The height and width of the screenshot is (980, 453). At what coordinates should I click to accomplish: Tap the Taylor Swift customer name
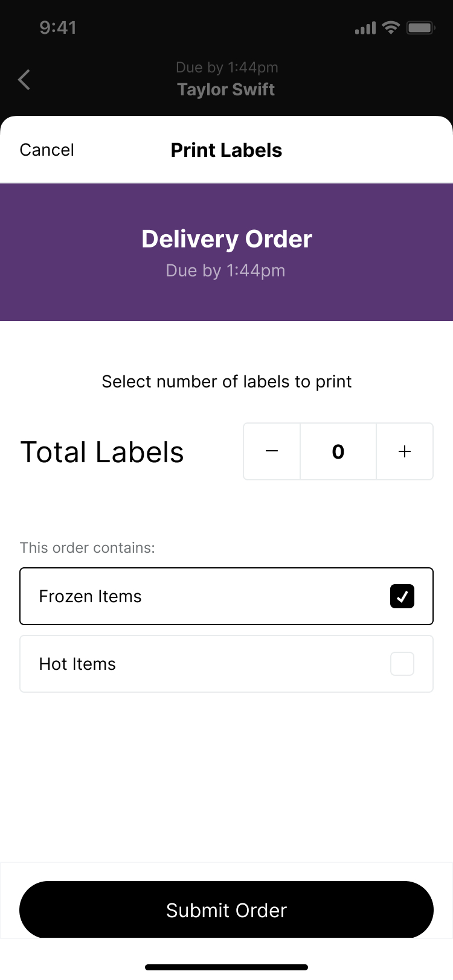226,89
